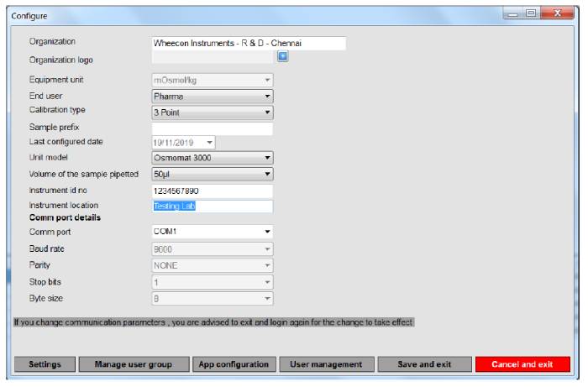
Task: Open the Equipment unit dropdown
Action: pyautogui.click(x=213, y=81)
